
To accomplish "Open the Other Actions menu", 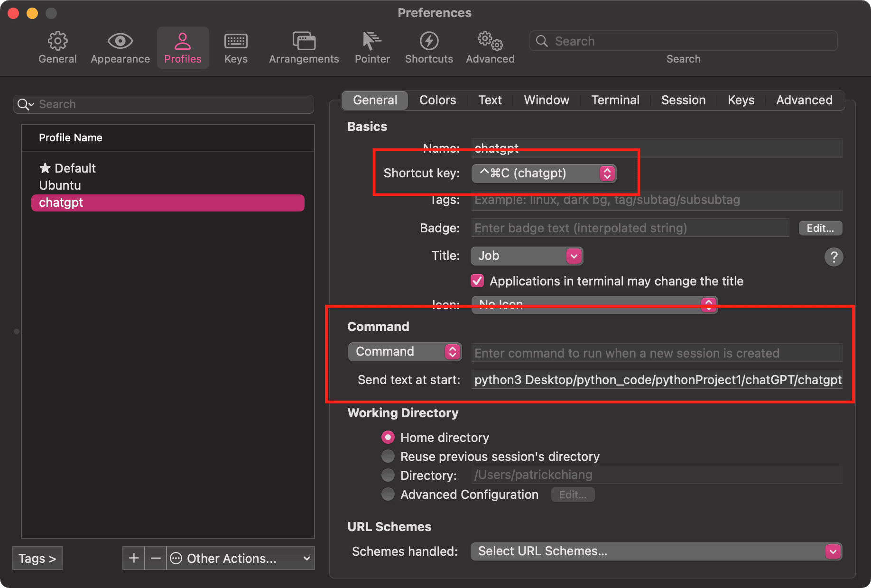I will (x=241, y=558).
